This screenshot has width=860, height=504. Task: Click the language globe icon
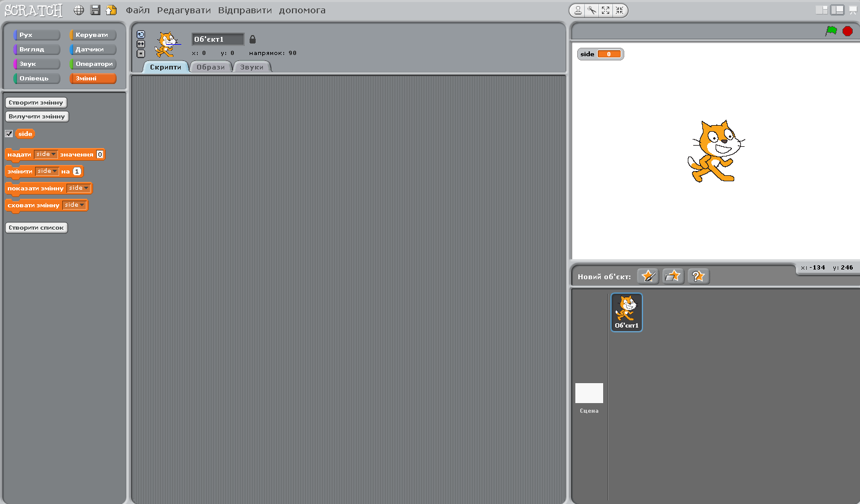coord(79,10)
